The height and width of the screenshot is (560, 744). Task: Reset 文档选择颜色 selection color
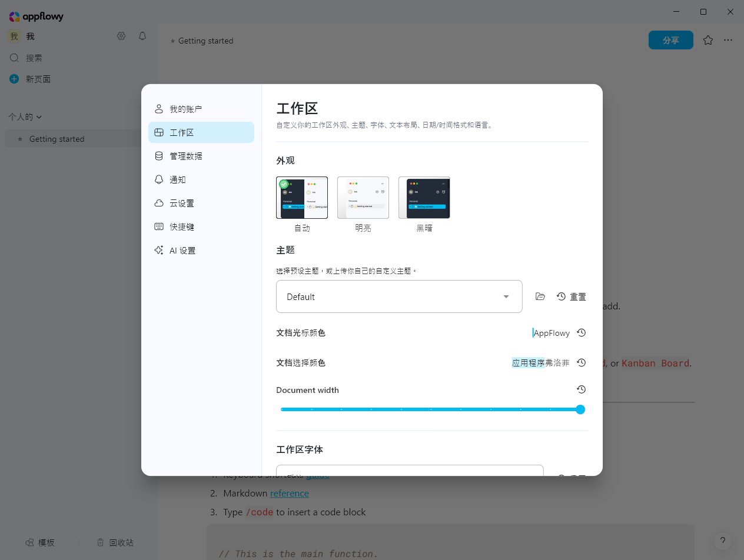pos(581,362)
